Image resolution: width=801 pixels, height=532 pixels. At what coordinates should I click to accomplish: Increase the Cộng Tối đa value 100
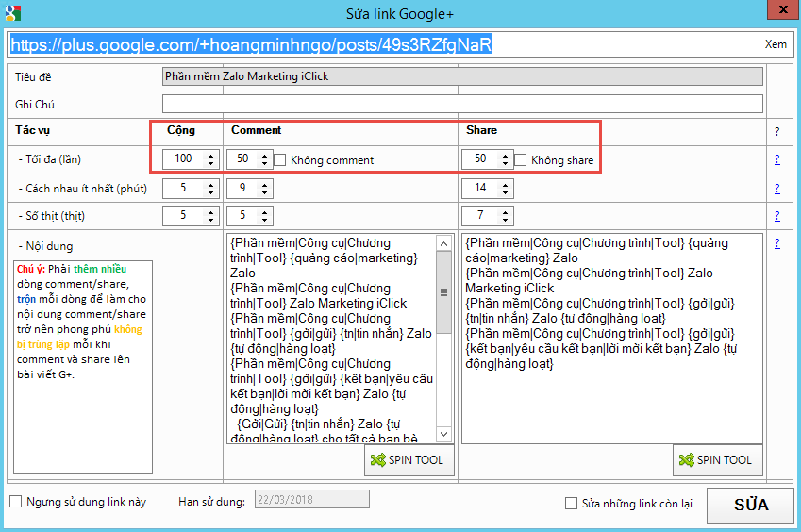pos(210,155)
